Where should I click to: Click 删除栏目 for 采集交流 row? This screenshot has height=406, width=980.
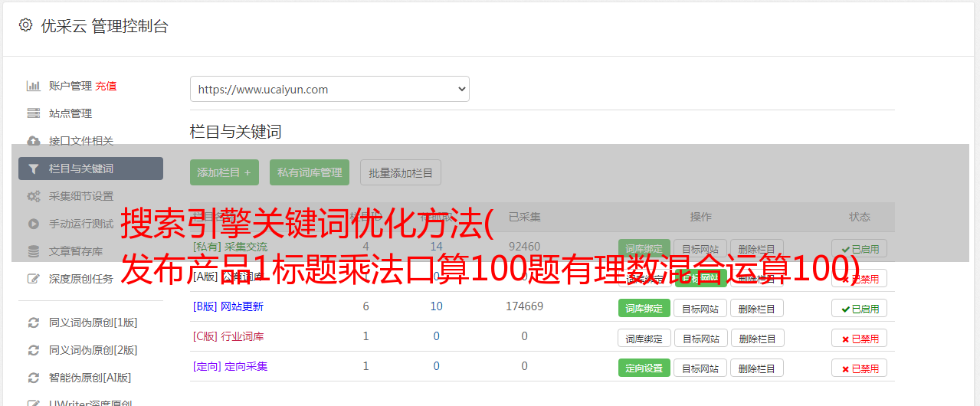click(x=757, y=248)
